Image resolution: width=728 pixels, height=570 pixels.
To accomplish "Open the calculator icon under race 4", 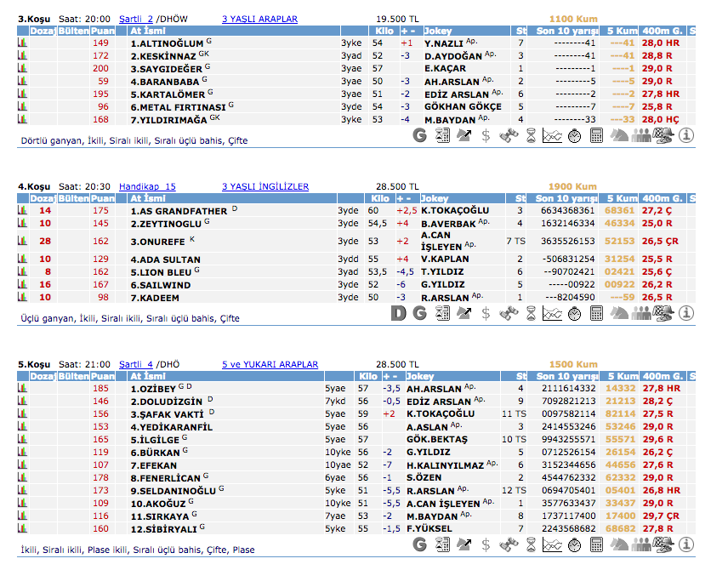I will click(596, 313).
